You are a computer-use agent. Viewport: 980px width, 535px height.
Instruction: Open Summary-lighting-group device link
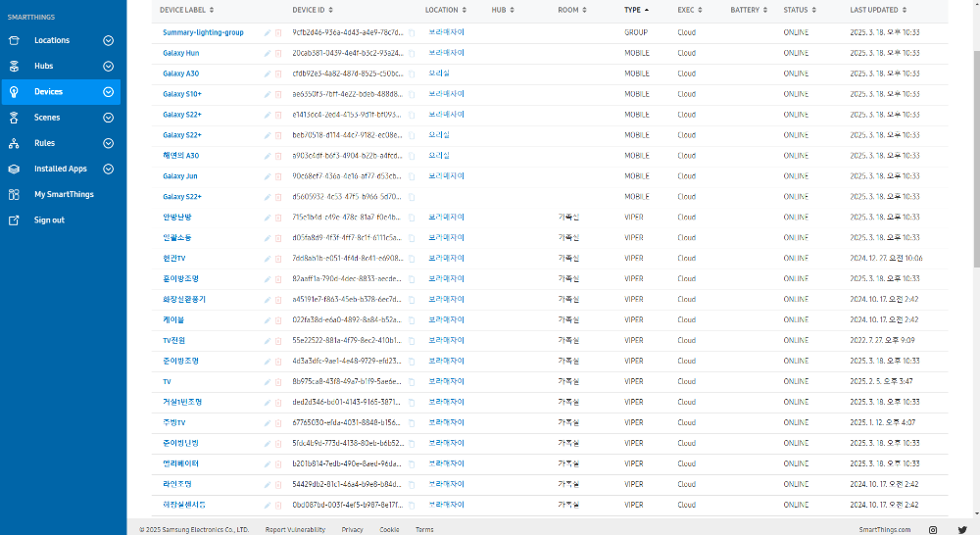tap(203, 32)
